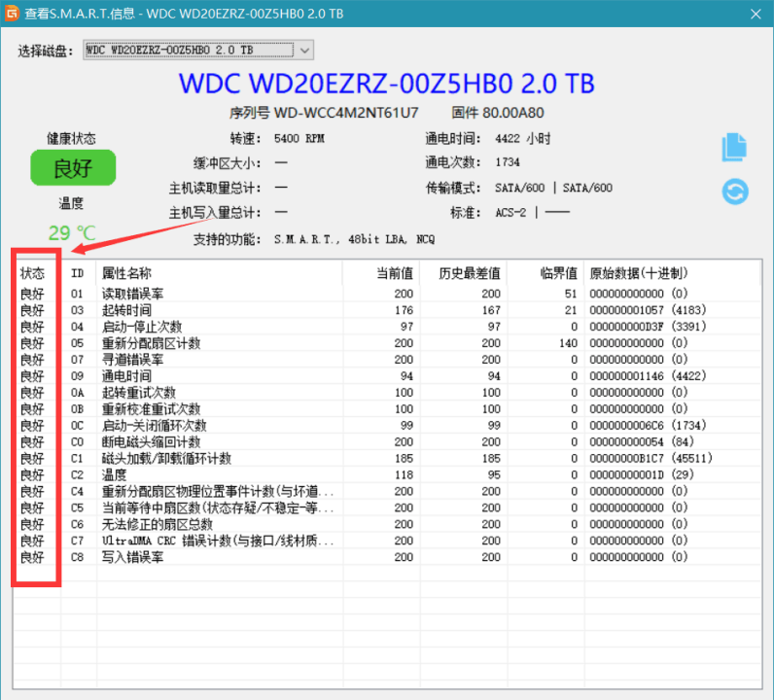
Task: Select the C2 温度 table row
Action: pyautogui.click(x=387, y=474)
